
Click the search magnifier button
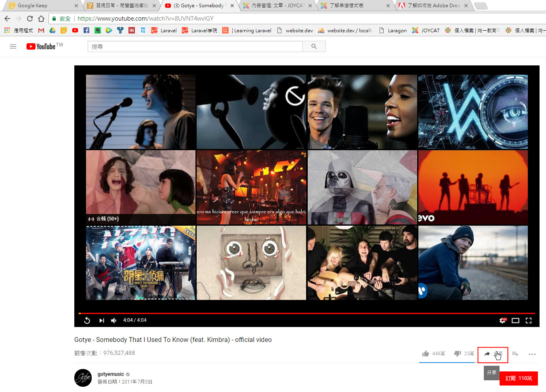314,46
